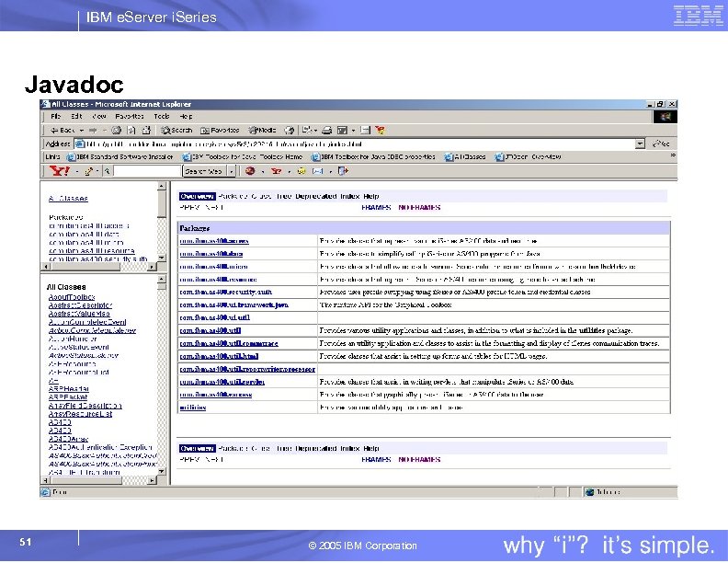Click the Refresh icon in the toolbar
728x563 pixels.
pos(131,131)
